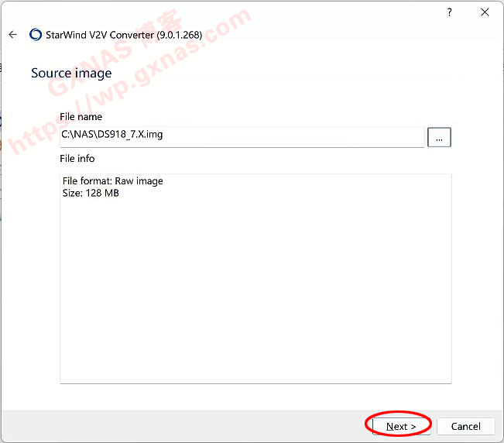
Task: Click into the File name path field
Action: [x=242, y=135]
